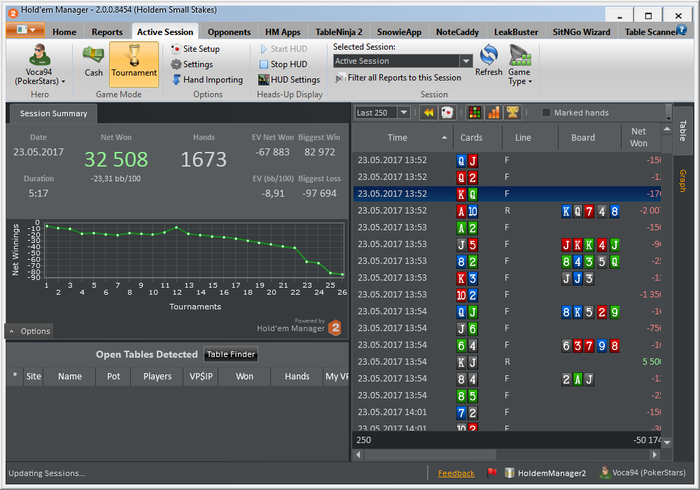
Task: Refresh the session data
Action: point(489,60)
